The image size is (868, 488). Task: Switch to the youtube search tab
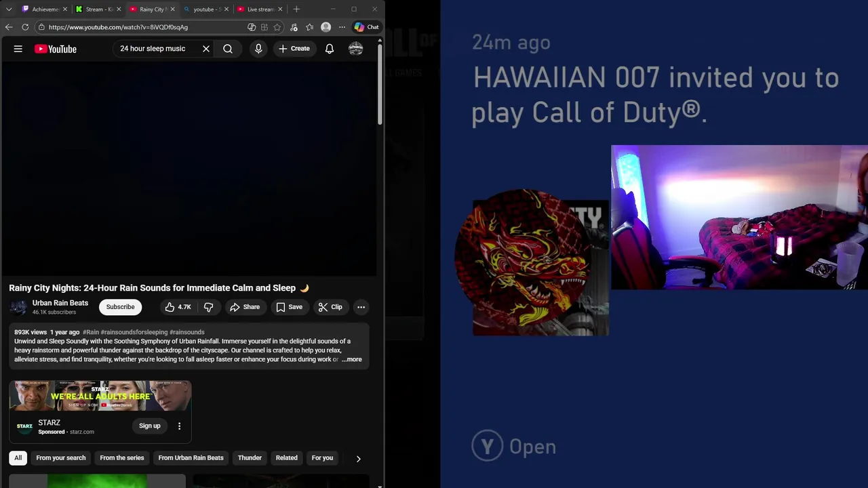(x=205, y=9)
